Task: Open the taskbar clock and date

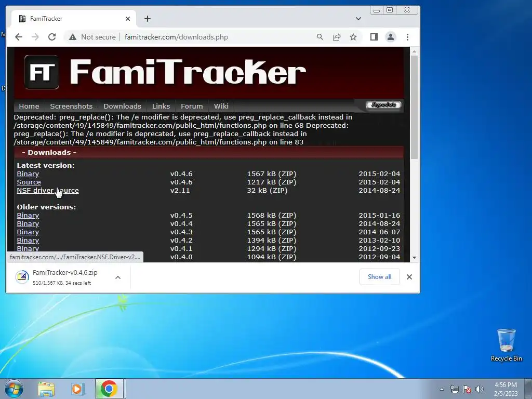Action: pos(506,389)
